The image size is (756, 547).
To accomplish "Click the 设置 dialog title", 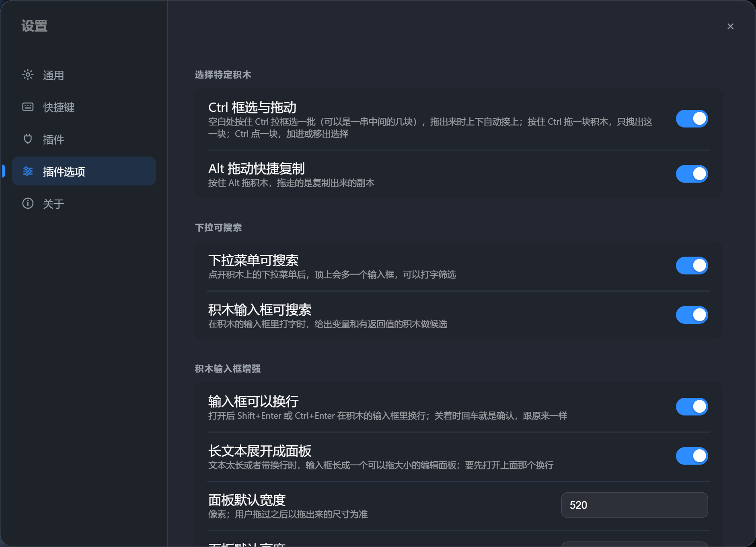I will (x=34, y=26).
